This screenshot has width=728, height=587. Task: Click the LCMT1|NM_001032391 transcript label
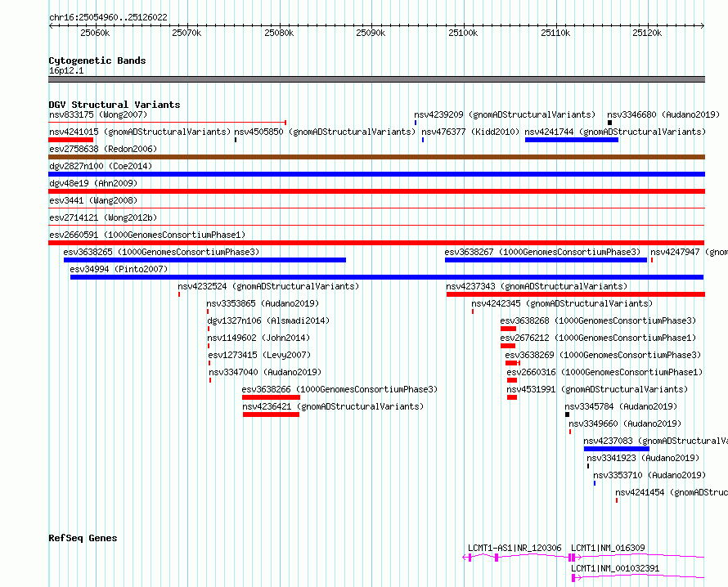pyautogui.click(x=615, y=568)
